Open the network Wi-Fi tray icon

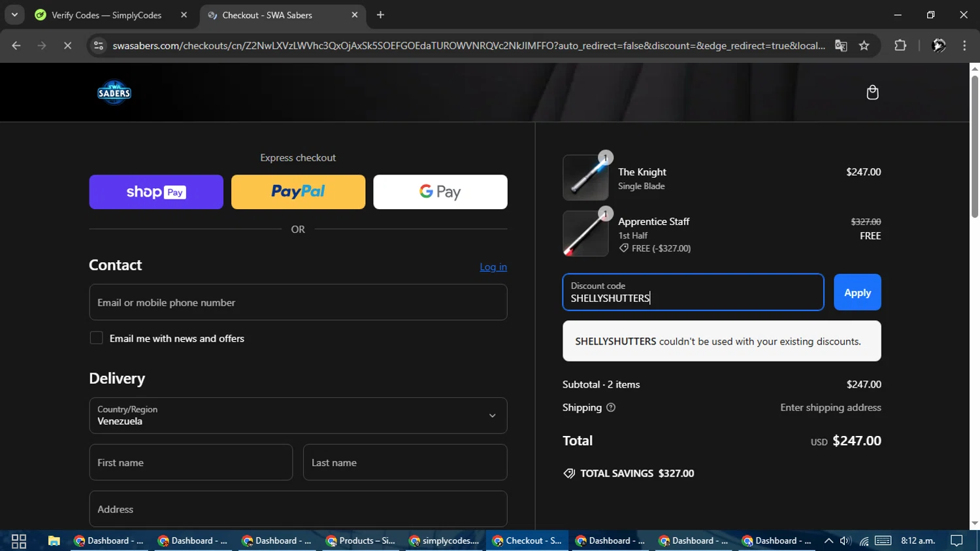coord(864,541)
